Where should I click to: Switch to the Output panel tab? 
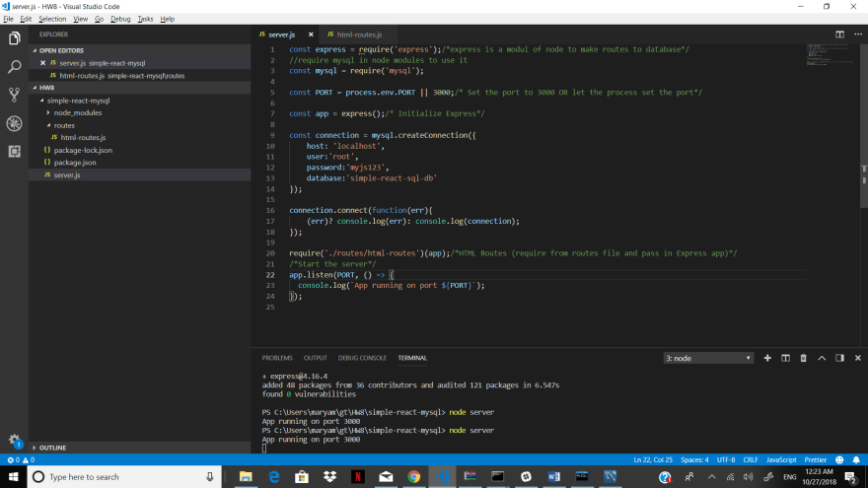pyautogui.click(x=315, y=358)
